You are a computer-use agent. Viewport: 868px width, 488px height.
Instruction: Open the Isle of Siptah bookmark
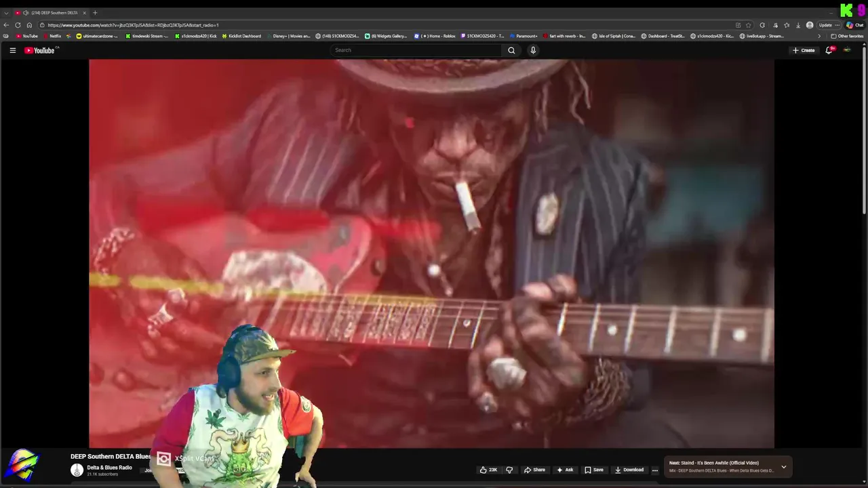[614, 36]
